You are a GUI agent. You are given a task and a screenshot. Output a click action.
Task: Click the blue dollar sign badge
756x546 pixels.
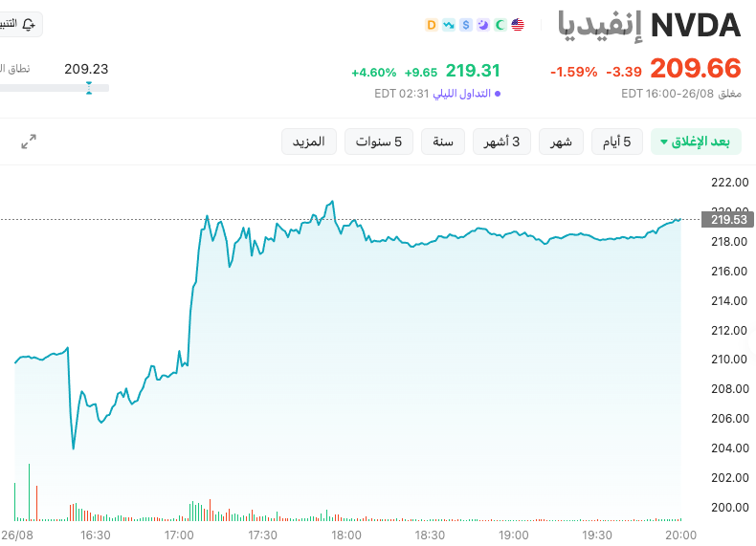tap(466, 25)
